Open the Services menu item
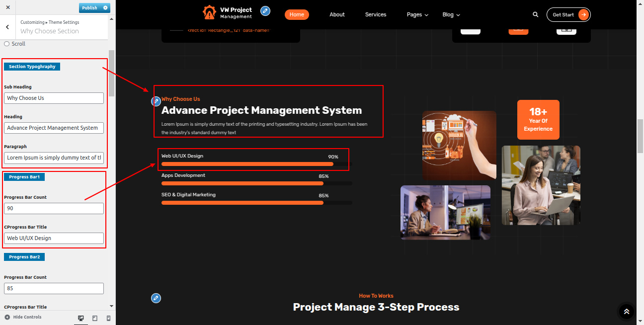 [376, 15]
